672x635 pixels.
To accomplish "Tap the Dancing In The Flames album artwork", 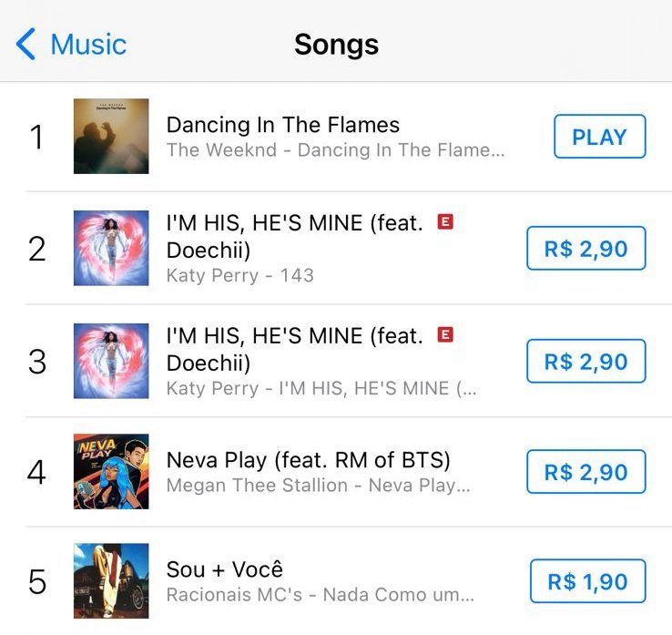I will [x=111, y=137].
